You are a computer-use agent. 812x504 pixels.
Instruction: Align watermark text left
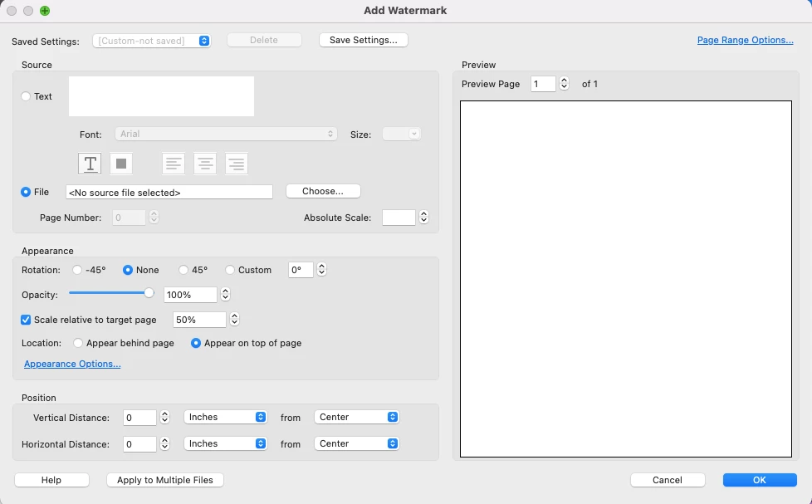pyautogui.click(x=173, y=164)
